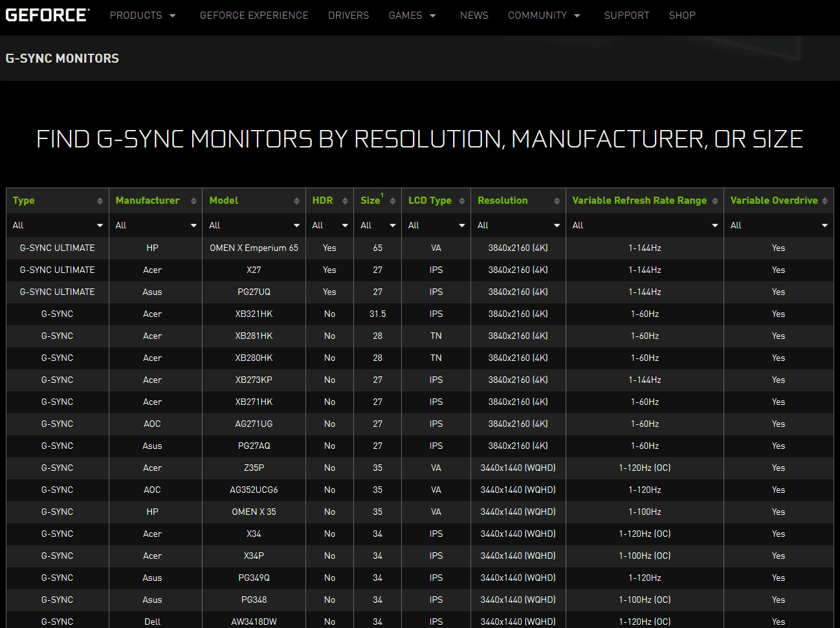Sort by Variable Refresh Rate Range arrows
This screenshot has height=628, width=840.
click(716, 200)
